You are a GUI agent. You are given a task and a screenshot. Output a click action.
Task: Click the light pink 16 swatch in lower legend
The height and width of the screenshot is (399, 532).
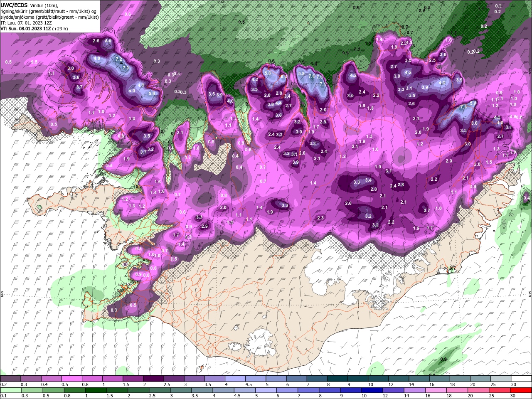pyautogui.click(x=436, y=390)
